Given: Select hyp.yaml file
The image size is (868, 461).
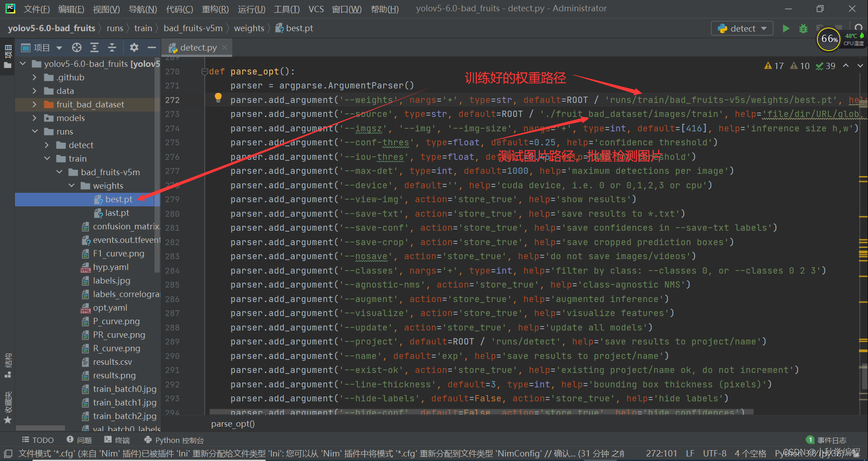Looking at the screenshot, I should pyautogui.click(x=111, y=267).
